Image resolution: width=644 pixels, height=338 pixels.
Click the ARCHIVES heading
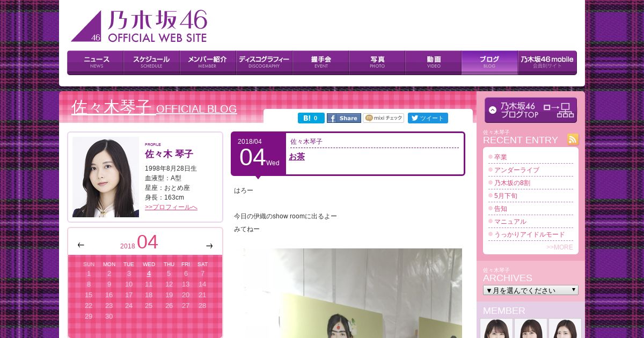click(x=508, y=278)
